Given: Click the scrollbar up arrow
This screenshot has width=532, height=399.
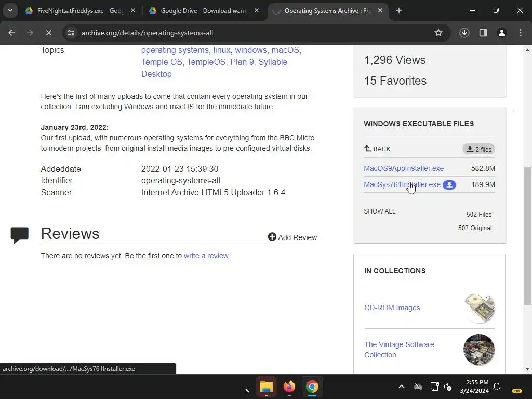Looking at the screenshot, I should coord(527,50).
